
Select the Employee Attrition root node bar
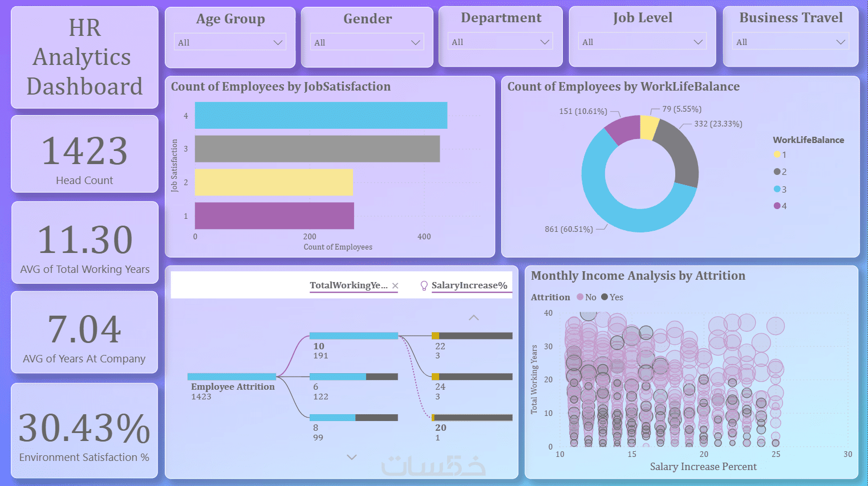(x=232, y=377)
